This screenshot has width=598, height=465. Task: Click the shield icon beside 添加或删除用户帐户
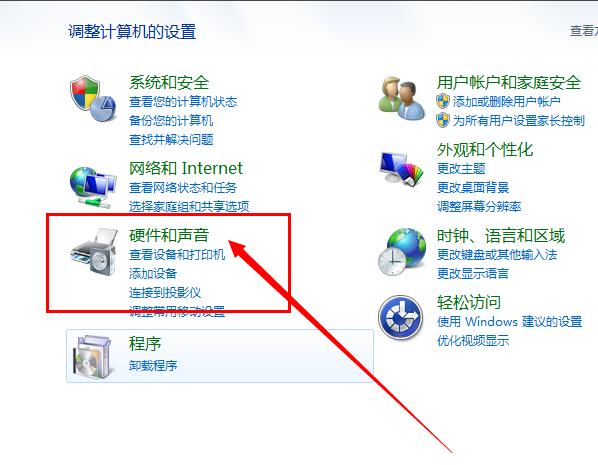pos(443,101)
